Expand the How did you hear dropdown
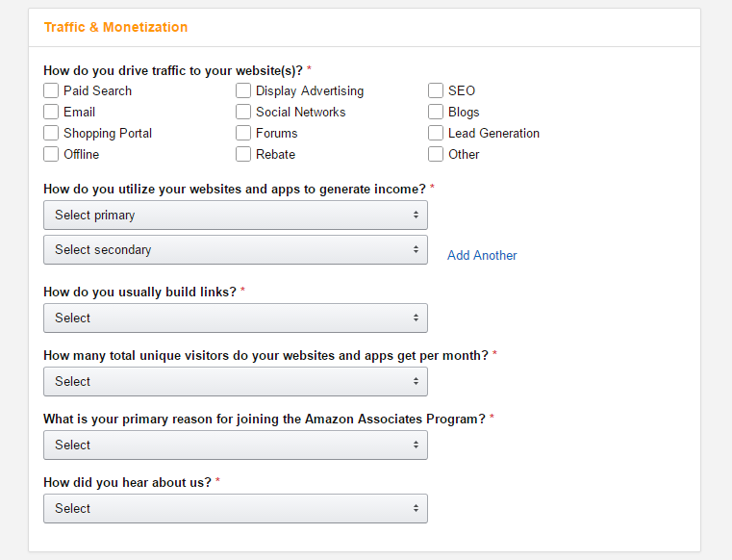The width and height of the screenshot is (732, 560). coord(236,508)
